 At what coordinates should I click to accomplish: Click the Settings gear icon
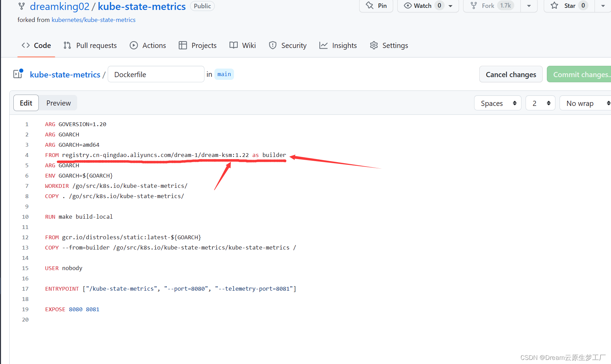pos(374,45)
